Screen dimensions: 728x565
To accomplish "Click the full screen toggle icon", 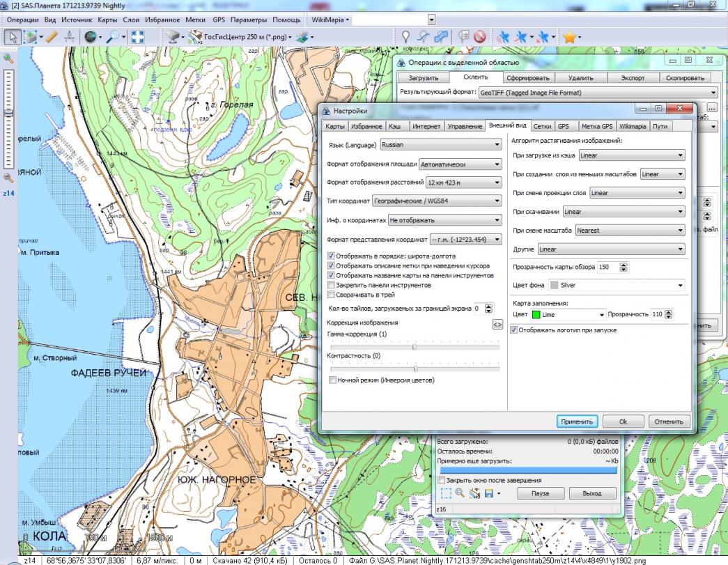I will 137,37.
